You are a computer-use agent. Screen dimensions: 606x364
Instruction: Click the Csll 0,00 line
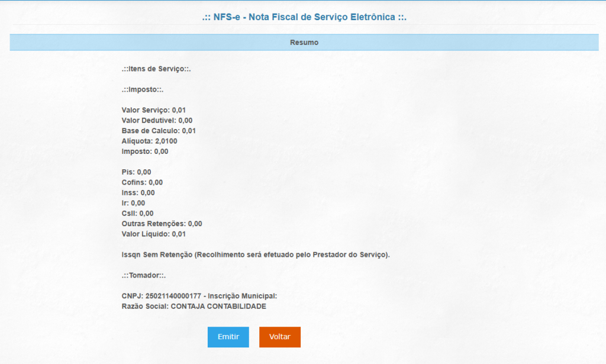click(137, 213)
